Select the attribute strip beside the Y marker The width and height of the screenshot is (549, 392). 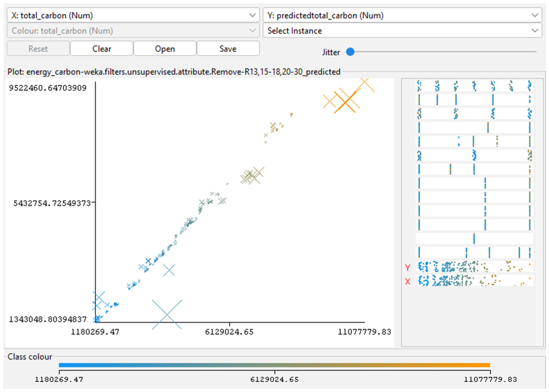pos(474,267)
